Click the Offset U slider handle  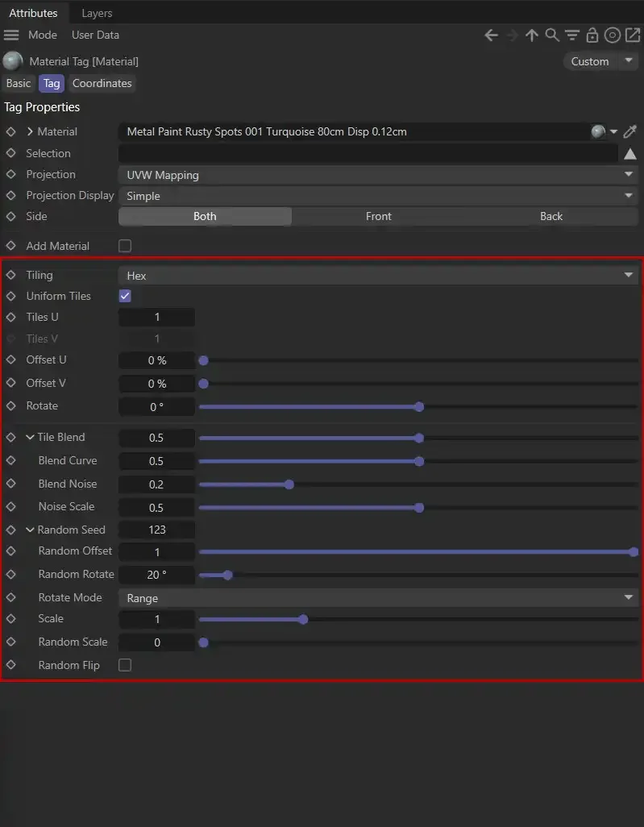[x=203, y=361]
